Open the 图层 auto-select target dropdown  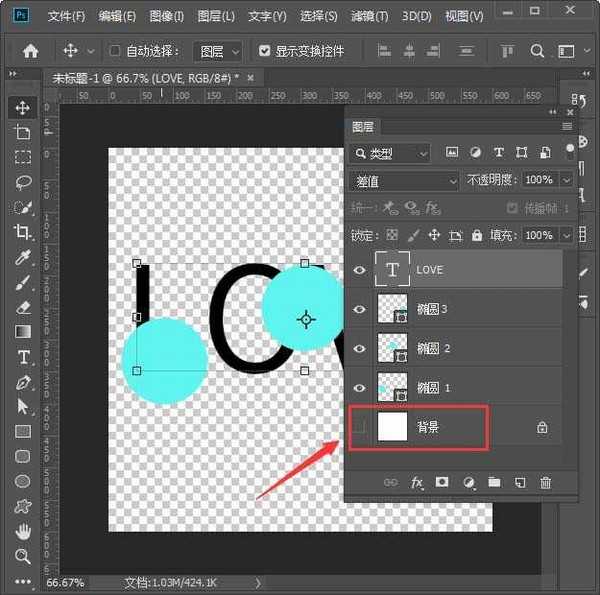pyautogui.click(x=218, y=50)
